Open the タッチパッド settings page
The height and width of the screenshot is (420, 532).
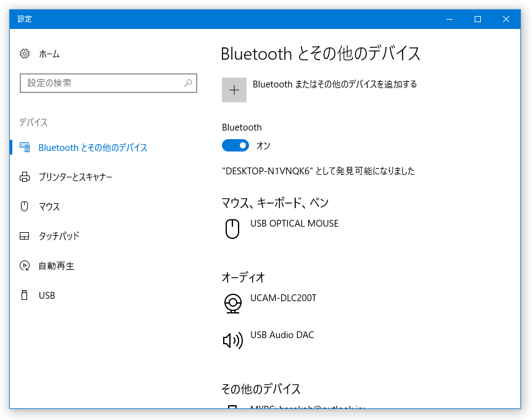click(x=59, y=236)
